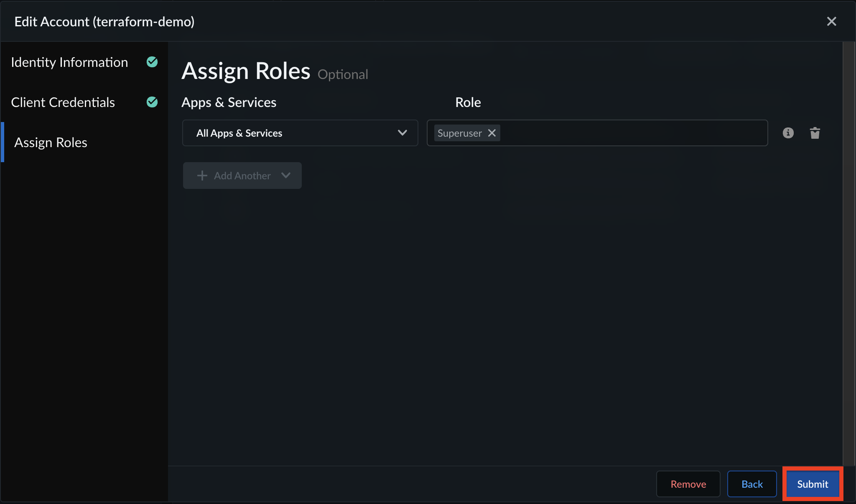
Task: Click the role info icon
Action: (x=788, y=133)
